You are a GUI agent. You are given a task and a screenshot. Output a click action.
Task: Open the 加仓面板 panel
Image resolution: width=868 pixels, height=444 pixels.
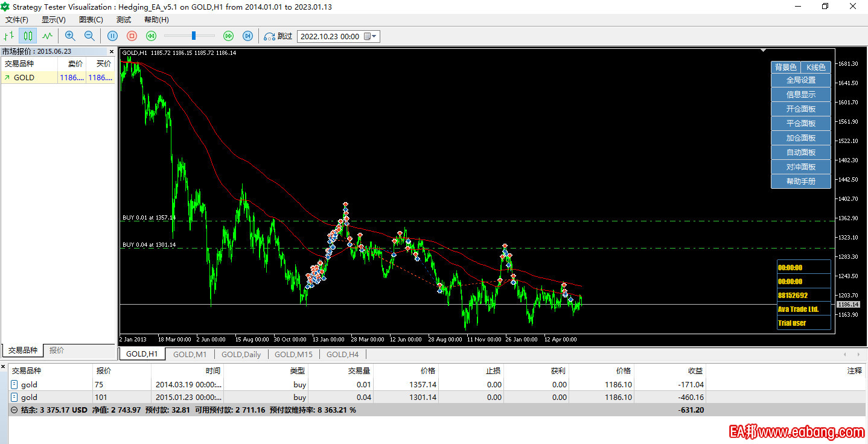point(801,138)
